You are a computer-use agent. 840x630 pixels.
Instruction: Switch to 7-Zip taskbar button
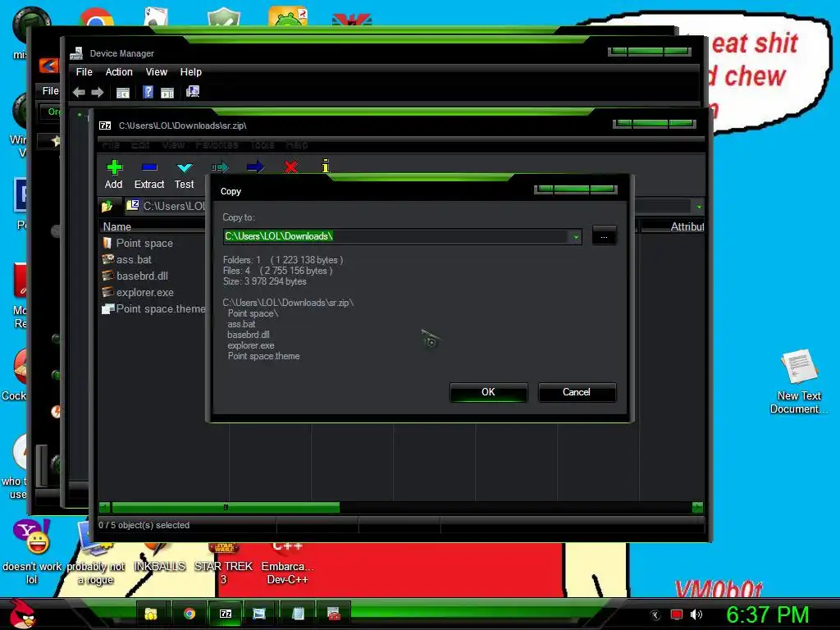coord(226,614)
